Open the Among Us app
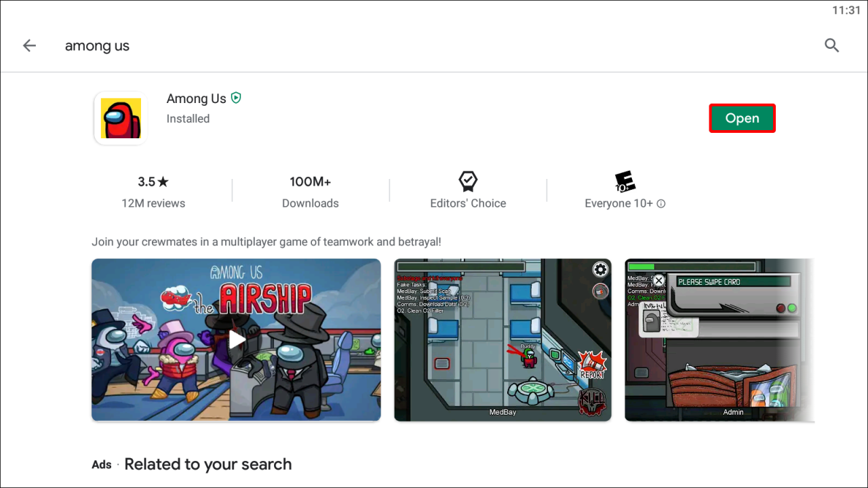The height and width of the screenshot is (488, 868). point(742,118)
